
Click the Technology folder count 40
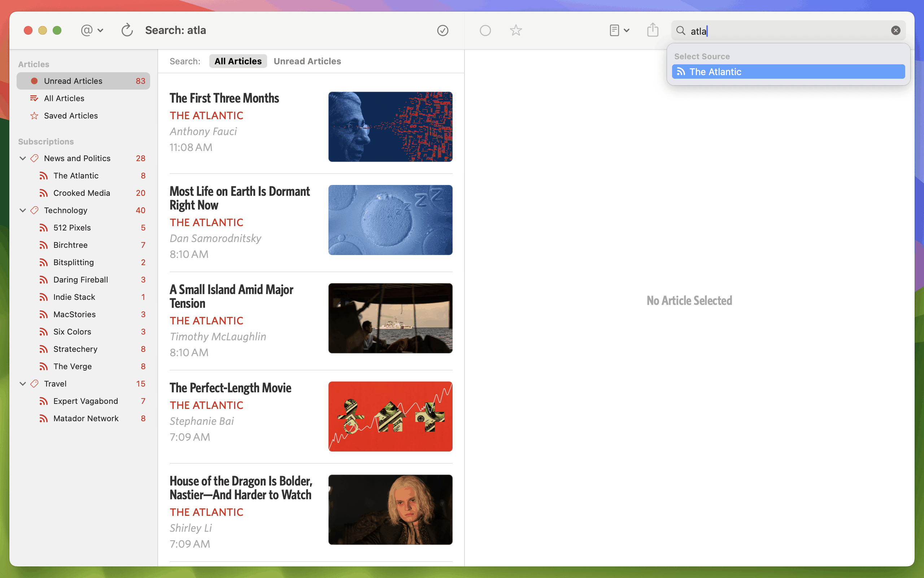(x=140, y=210)
